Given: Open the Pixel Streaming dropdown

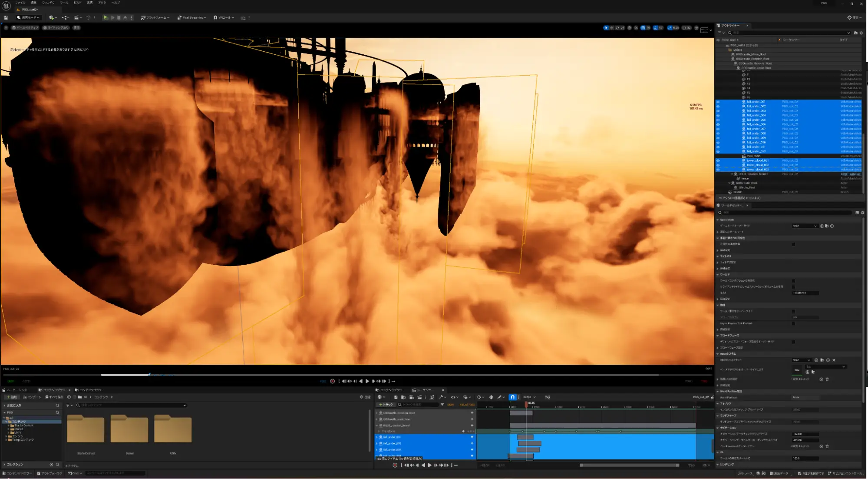Looking at the screenshot, I should pyautogui.click(x=191, y=18).
